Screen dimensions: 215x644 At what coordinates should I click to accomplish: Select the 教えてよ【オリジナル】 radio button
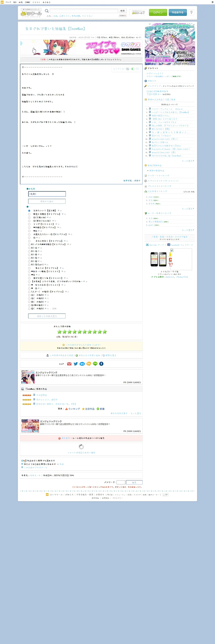pos(29,268)
